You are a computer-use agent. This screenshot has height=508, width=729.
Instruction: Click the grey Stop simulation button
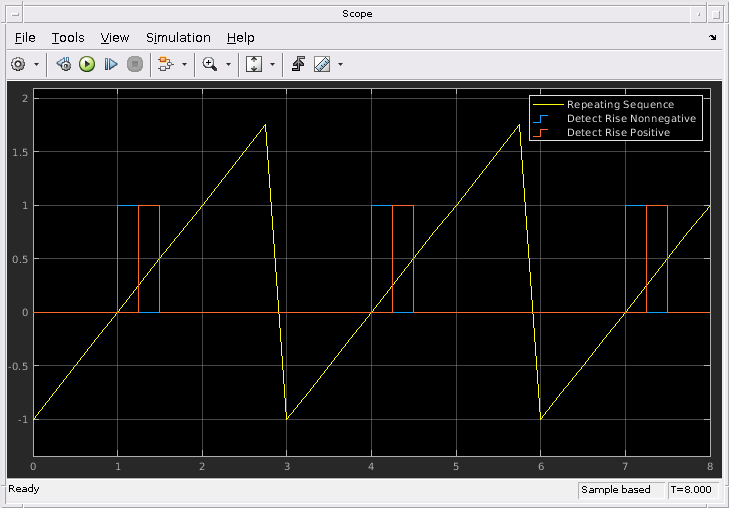(135, 64)
